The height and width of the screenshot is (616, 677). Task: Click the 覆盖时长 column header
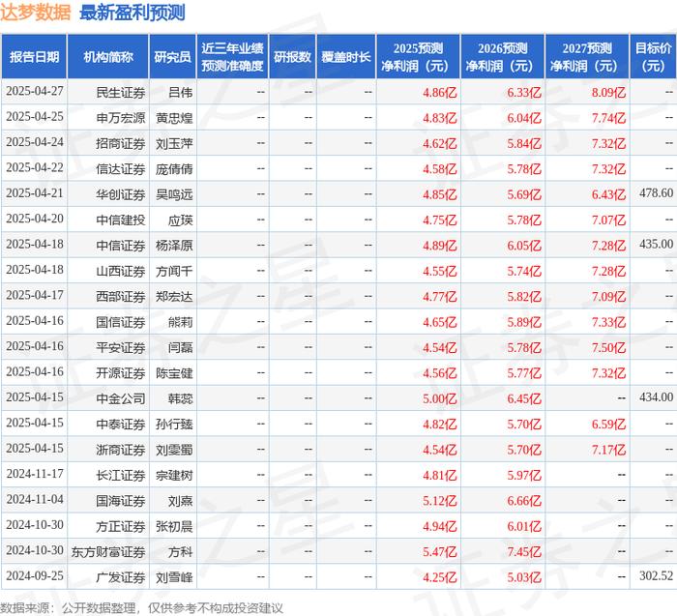coord(346,57)
